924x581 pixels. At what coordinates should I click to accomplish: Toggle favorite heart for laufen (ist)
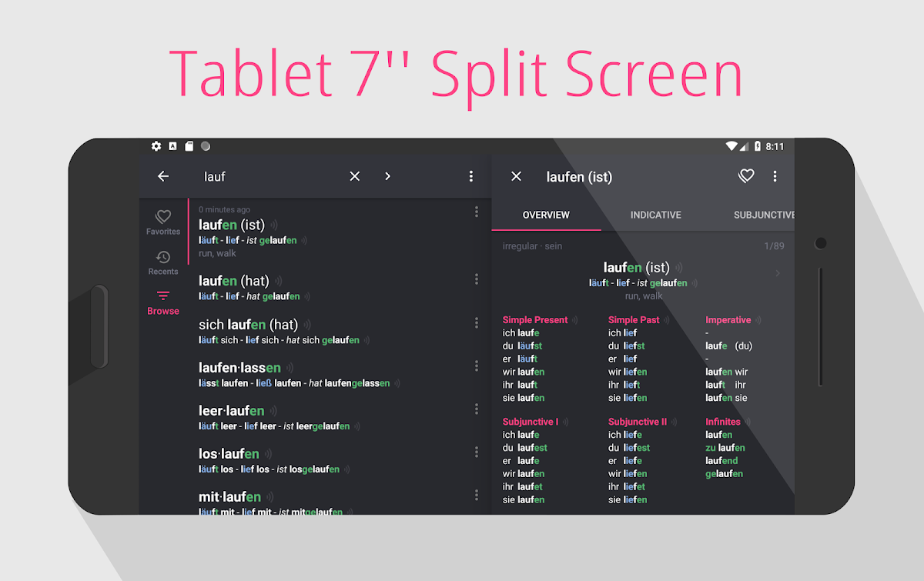click(x=745, y=176)
